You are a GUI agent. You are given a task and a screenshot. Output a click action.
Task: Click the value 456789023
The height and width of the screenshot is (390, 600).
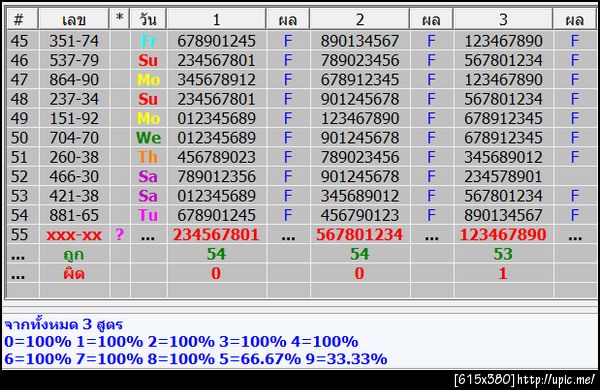point(216,157)
